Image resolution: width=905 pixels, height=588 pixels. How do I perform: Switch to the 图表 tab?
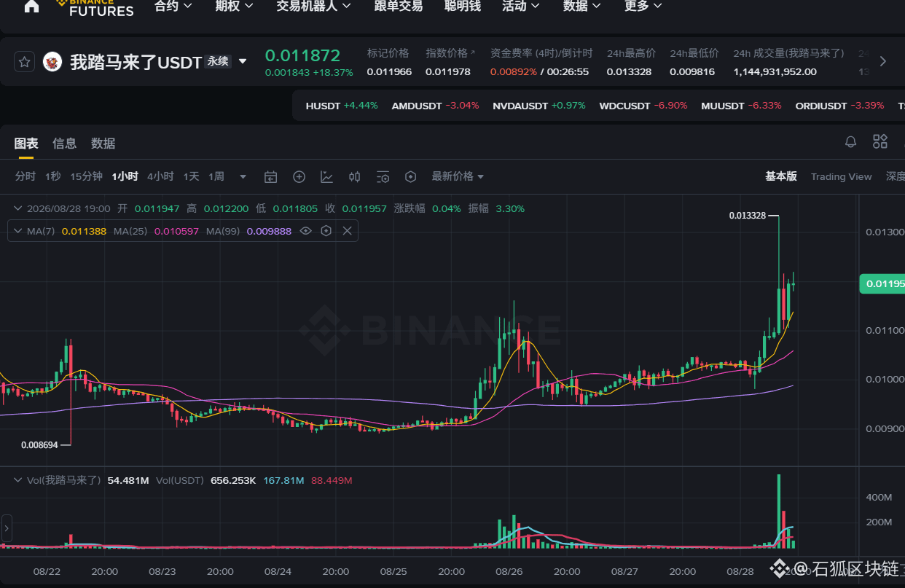[x=26, y=144]
